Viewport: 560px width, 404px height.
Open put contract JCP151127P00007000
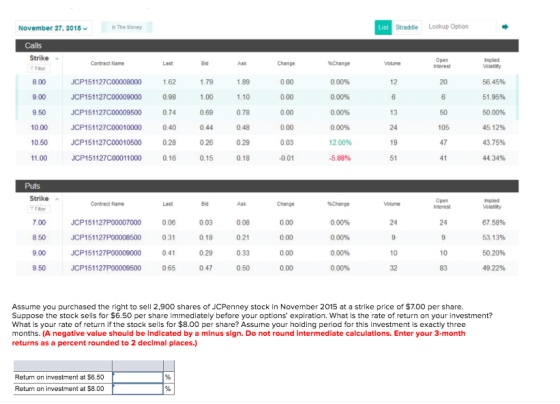pos(106,223)
